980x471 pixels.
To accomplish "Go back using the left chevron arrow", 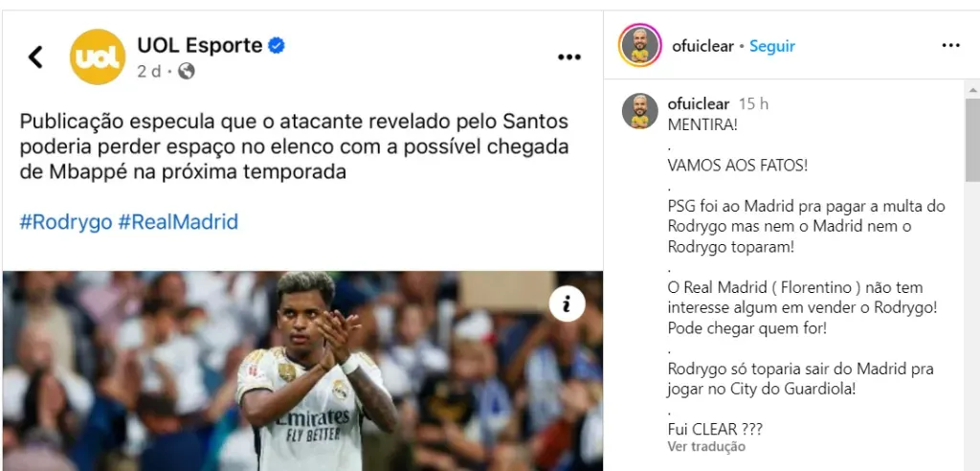I will [35, 56].
